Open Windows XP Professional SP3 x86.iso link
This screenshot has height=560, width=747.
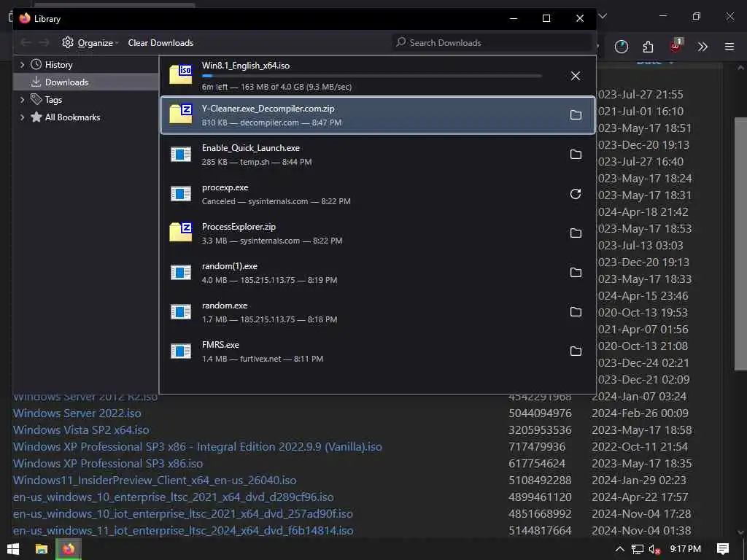108,463
